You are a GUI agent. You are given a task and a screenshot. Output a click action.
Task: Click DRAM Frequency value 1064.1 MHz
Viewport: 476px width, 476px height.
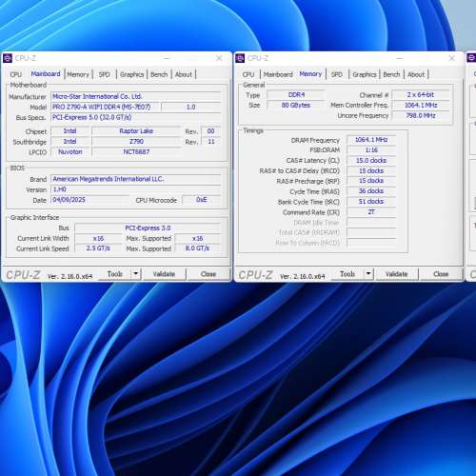coord(371,140)
